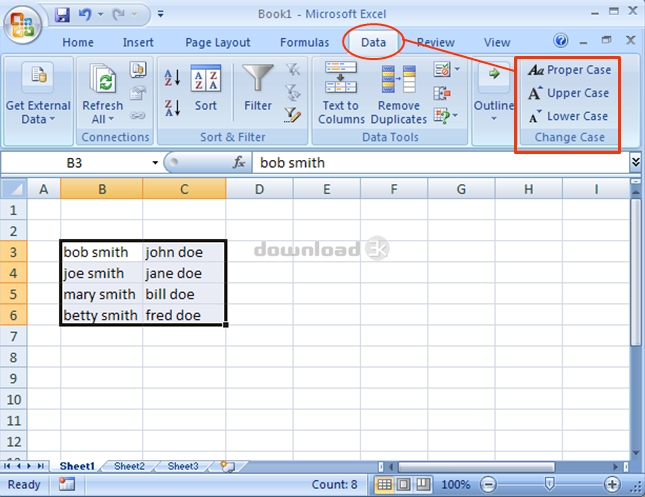Open What-If Analysis icon

click(442, 116)
